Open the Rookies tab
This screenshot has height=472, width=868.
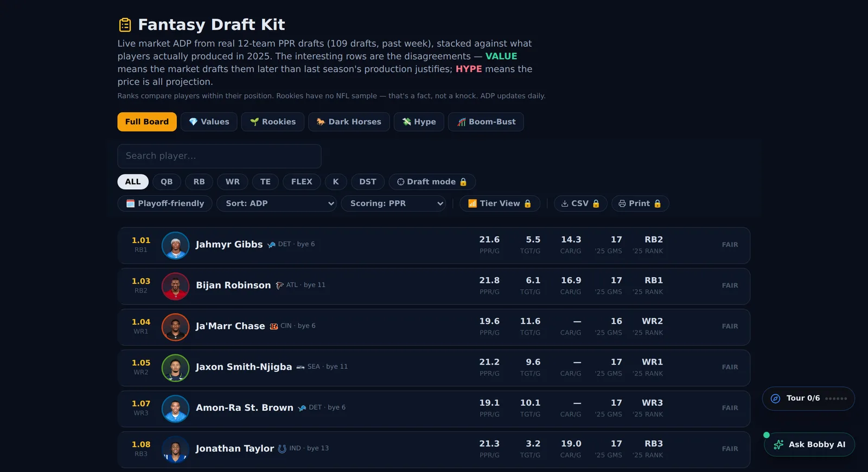pyautogui.click(x=273, y=122)
